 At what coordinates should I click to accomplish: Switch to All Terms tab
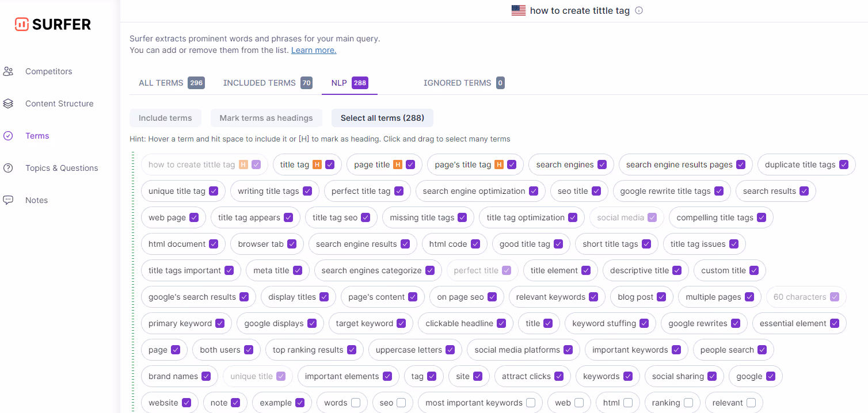[x=172, y=83]
